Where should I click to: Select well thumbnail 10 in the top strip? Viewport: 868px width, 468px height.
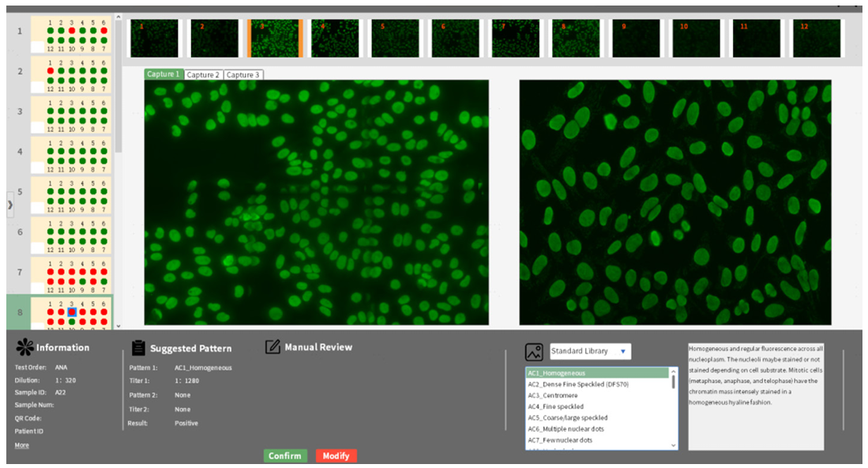(697, 38)
